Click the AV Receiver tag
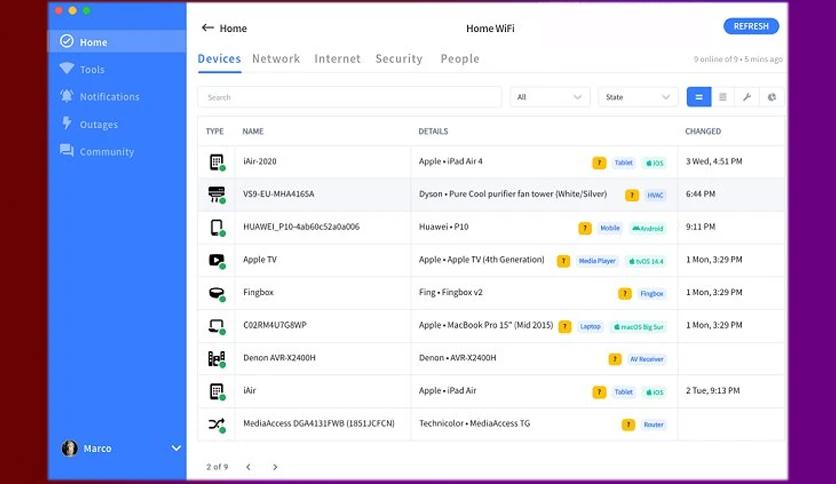Image resolution: width=836 pixels, height=484 pixels. pos(647,359)
